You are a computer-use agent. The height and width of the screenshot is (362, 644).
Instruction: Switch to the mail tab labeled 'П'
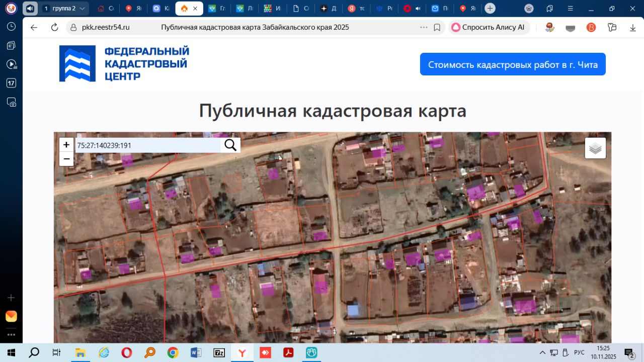439,9
